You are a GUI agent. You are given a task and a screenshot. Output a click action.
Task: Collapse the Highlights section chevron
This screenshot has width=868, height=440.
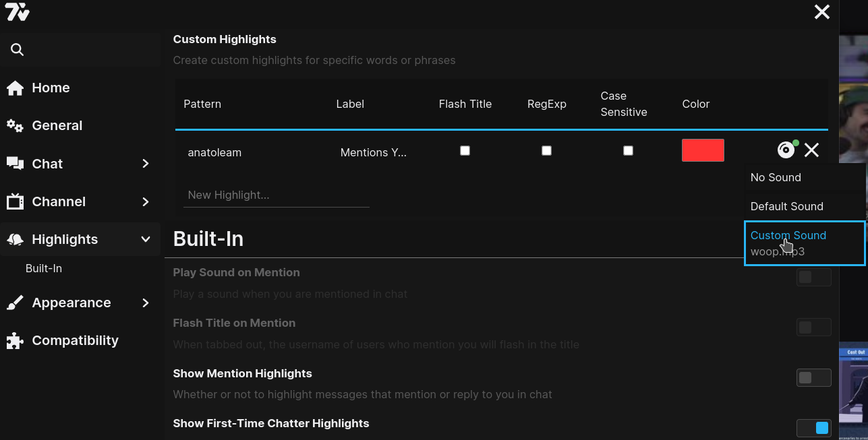pyautogui.click(x=146, y=239)
